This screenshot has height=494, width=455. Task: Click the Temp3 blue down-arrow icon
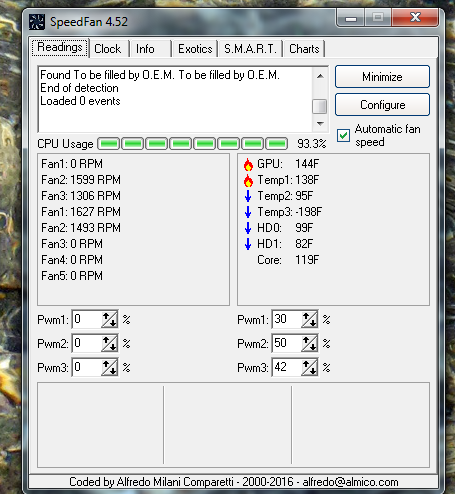point(248,212)
